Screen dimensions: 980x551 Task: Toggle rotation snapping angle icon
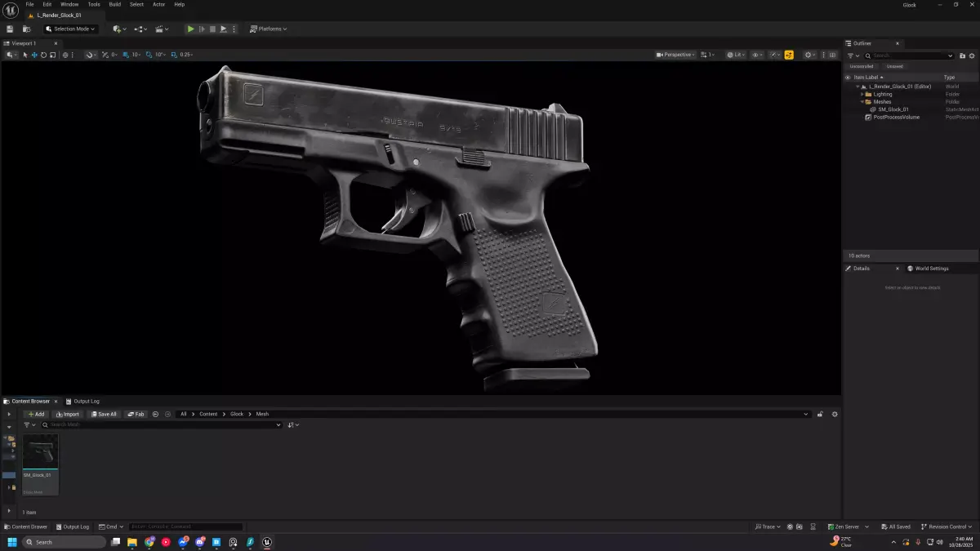[149, 55]
